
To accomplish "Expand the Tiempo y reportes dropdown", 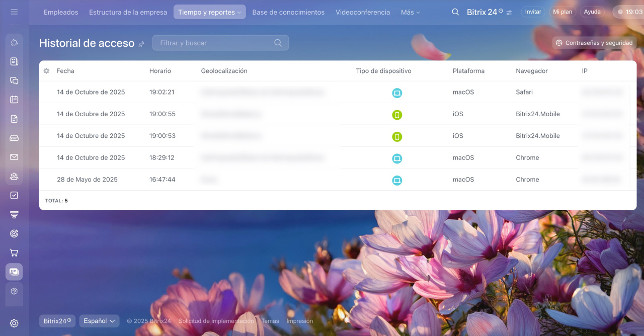I will coord(209,12).
